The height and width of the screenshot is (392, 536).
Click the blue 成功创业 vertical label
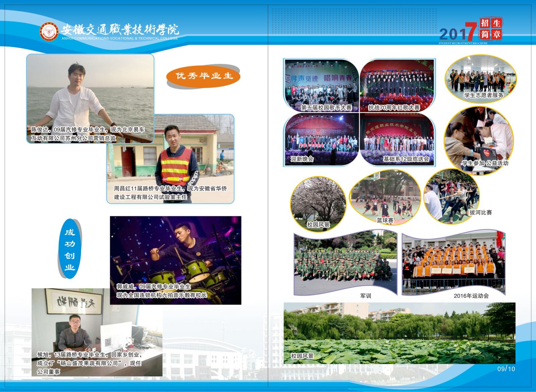(x=70, y=249)
